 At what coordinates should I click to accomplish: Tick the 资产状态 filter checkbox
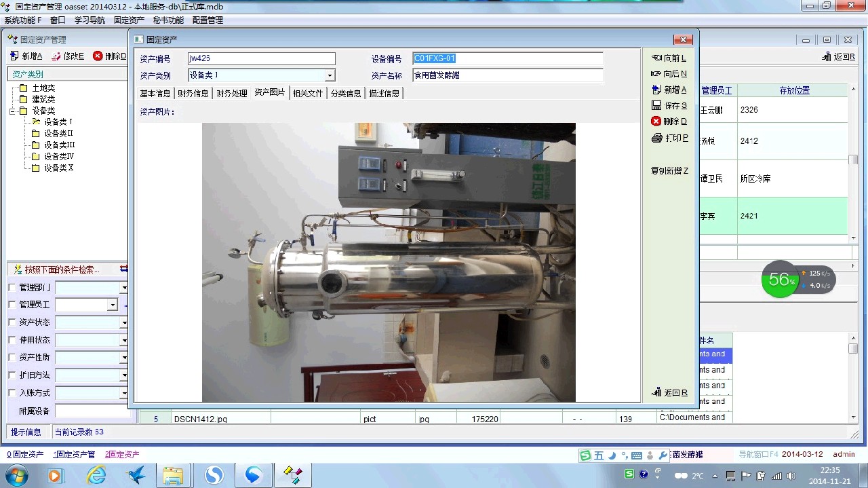coord(12,322)
